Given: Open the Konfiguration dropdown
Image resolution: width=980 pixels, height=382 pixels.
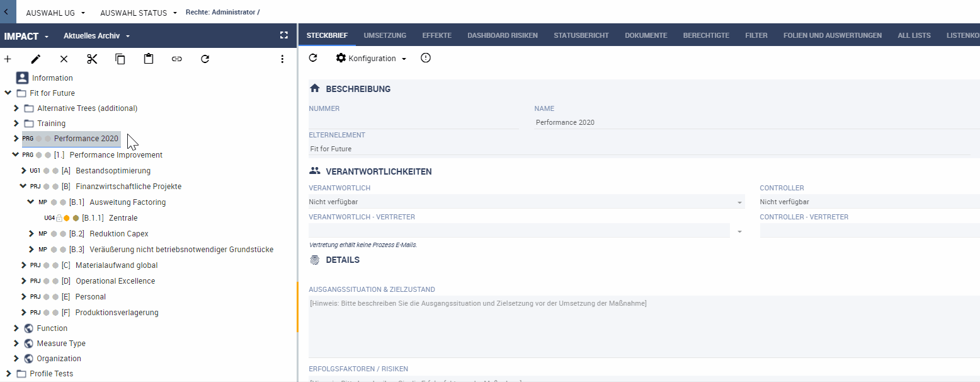Looking at the screenshot, I should click(372, 58).
